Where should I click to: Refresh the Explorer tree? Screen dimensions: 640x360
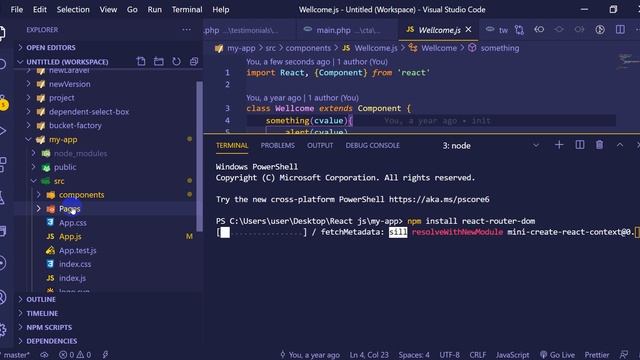tap(176, 62)
